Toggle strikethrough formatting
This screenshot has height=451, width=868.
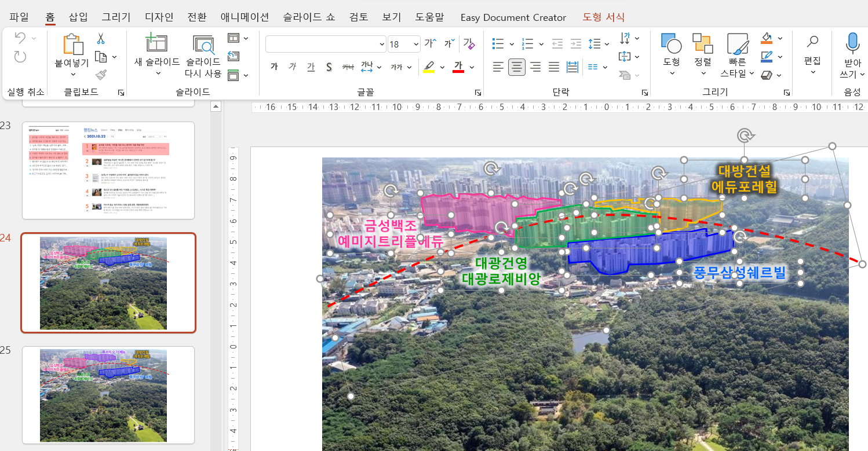[x=348, y=67]
